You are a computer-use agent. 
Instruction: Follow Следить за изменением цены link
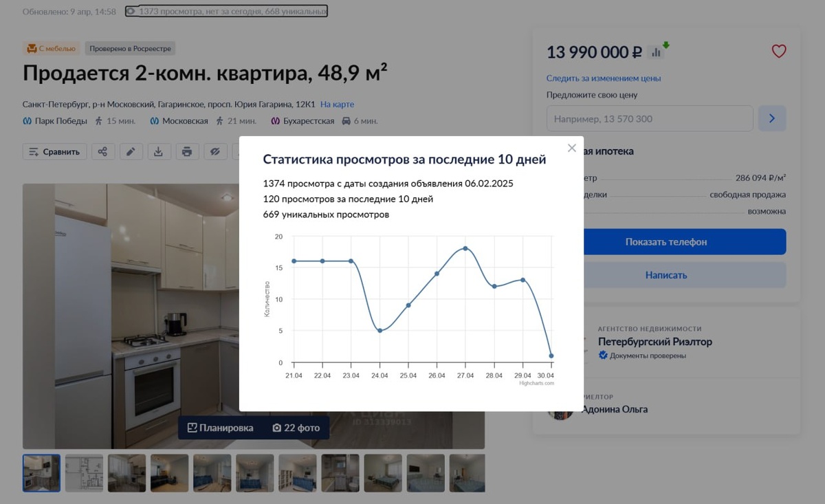(604, 78)
